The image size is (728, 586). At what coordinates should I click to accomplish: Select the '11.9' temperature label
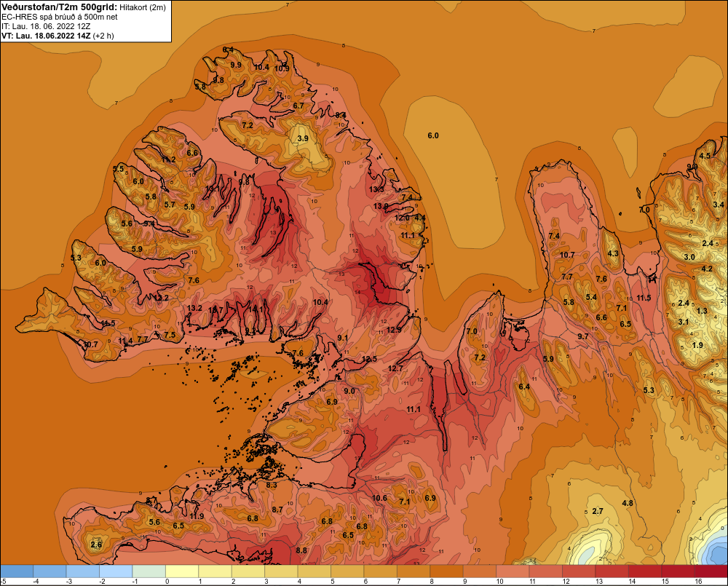click(x=197, y=516)
